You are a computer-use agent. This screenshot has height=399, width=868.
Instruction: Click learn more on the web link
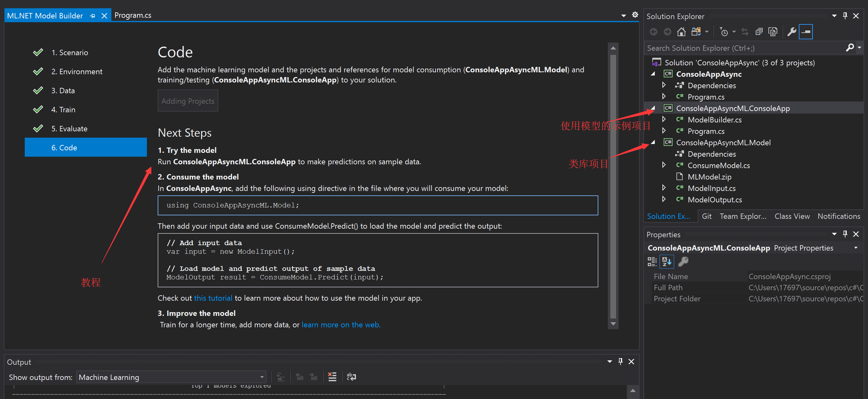tap(341, 324)
